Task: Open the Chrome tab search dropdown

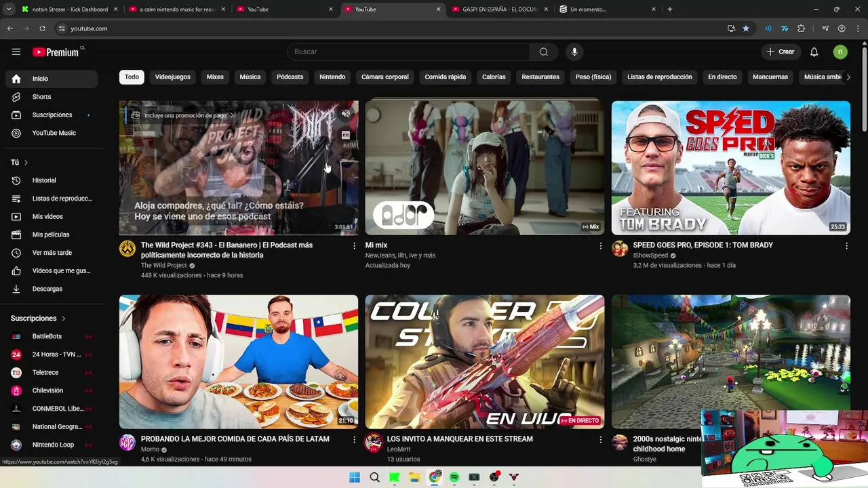Action: pos(9,9)
